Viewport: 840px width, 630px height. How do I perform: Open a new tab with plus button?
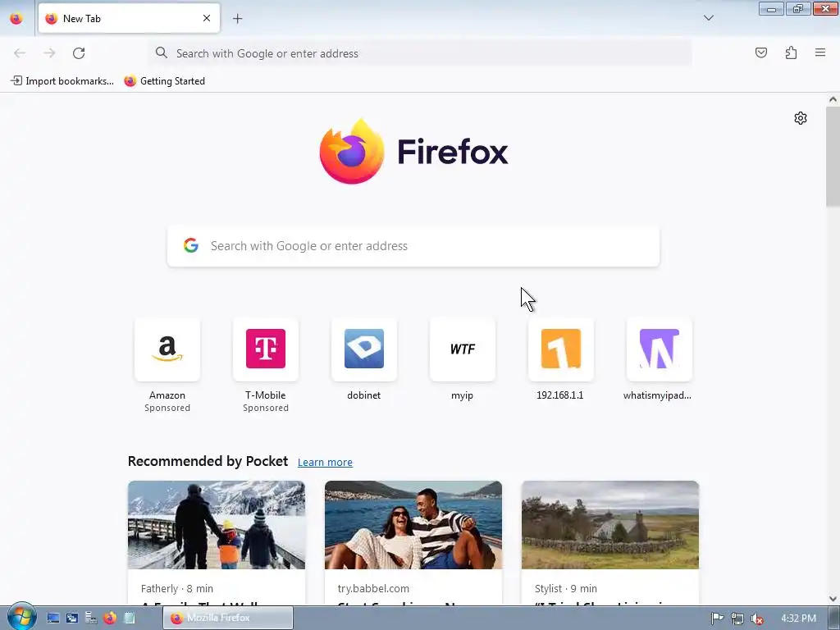coord(237,19)
